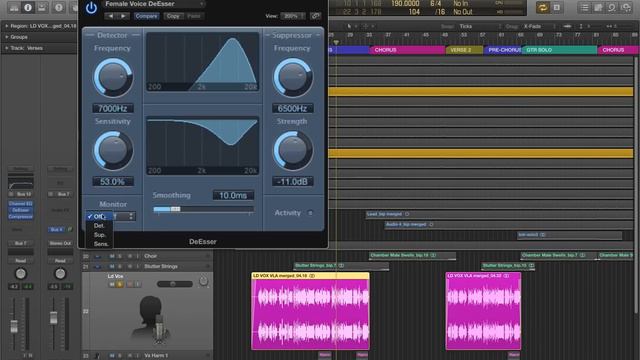Expand the Groups inspector section
640x360 pixels.
coord(6,37)
